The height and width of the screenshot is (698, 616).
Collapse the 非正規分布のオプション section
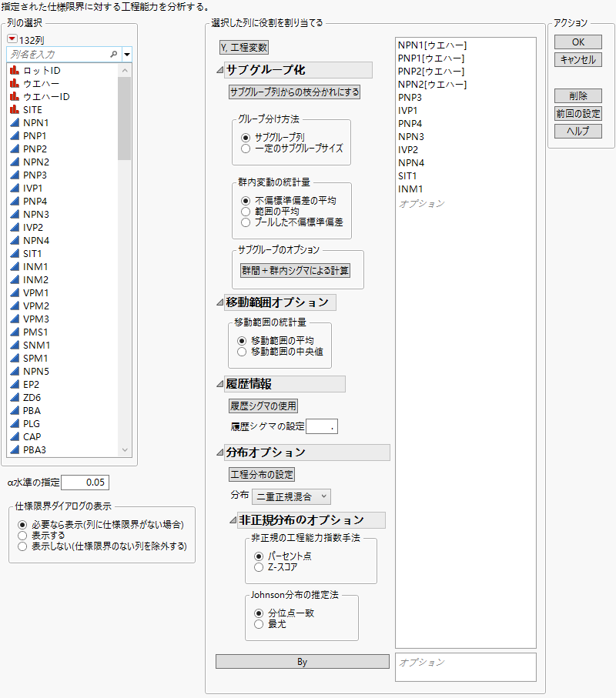click(233, 520)
